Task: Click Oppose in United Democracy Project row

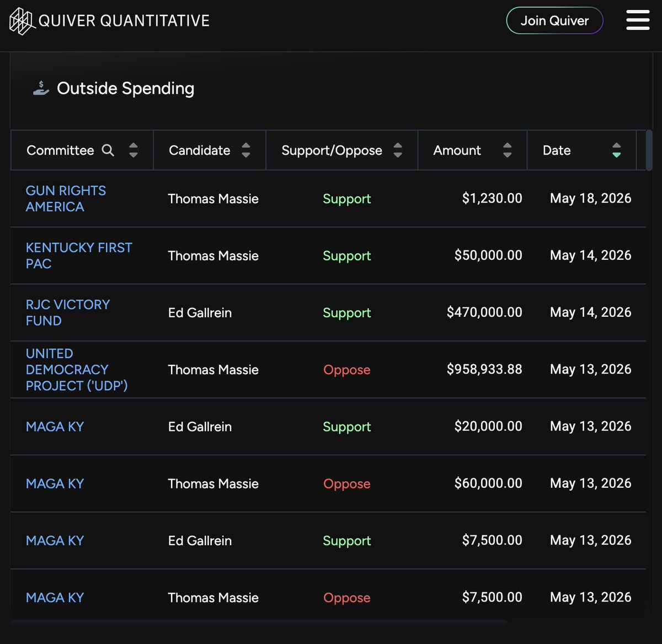Action: tap(346, 370)
